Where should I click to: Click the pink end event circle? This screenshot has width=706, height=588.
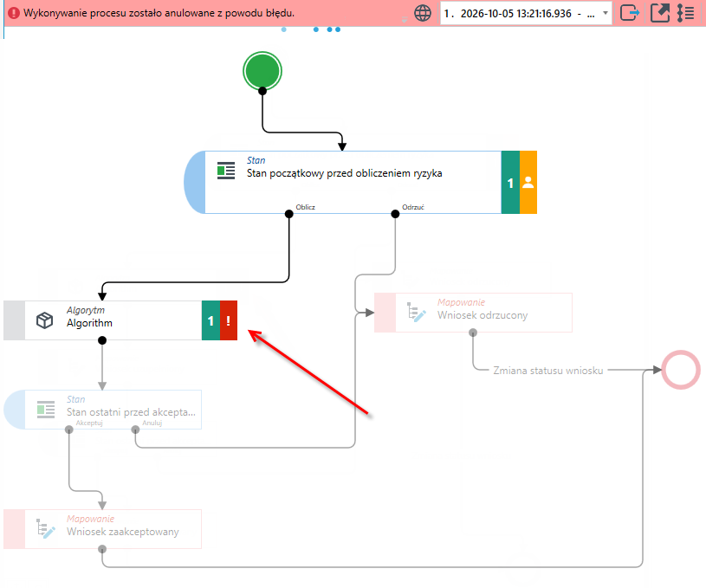coord(680,370)
